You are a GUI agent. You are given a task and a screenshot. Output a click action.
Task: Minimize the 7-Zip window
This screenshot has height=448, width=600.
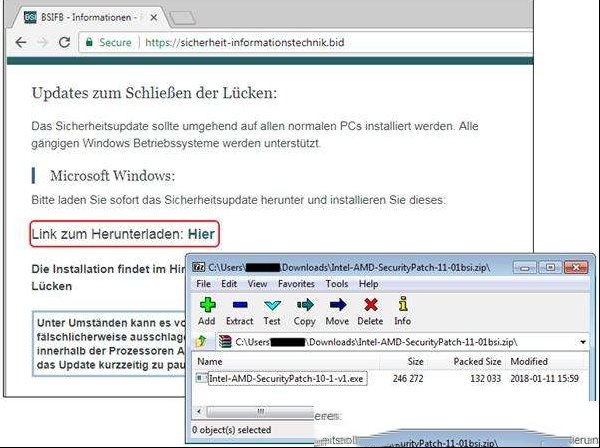click(525, 267)
